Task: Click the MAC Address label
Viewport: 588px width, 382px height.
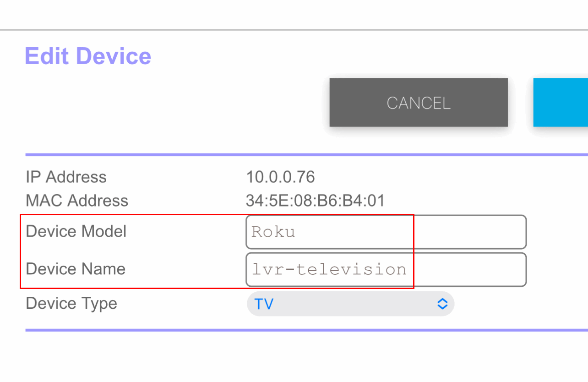Action: click(x=76, y=200)
